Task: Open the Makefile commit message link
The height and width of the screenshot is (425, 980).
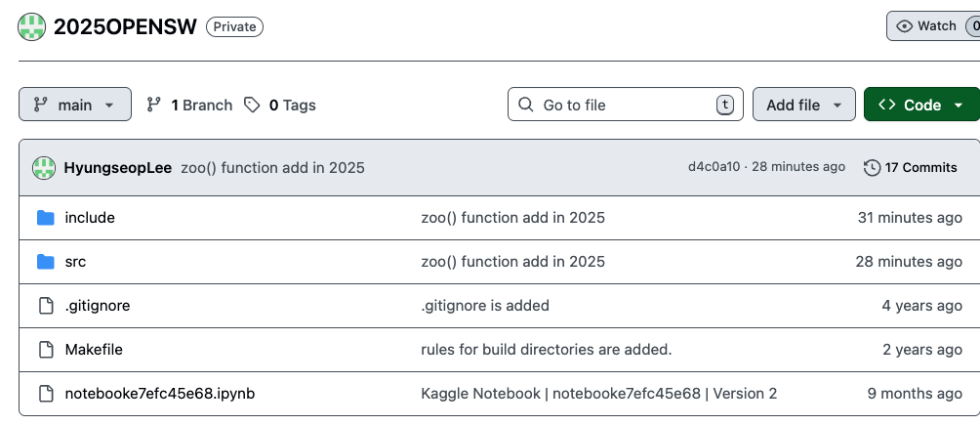Action: click(546, 350)
